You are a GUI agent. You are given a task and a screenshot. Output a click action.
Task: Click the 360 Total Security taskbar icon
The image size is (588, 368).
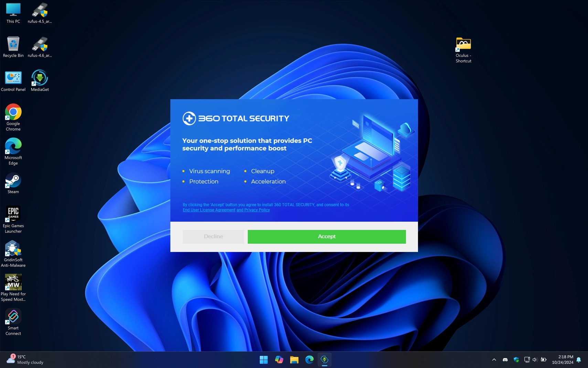coord(325,359)
